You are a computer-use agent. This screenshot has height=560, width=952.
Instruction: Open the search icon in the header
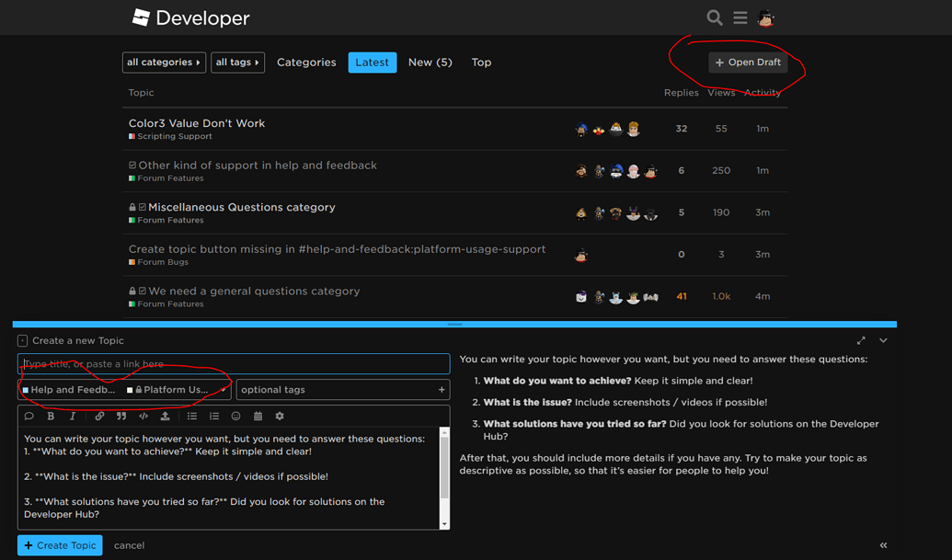point(714,17)
